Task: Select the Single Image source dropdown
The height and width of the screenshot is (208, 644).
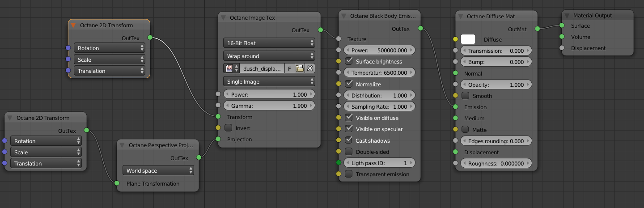Action: point(269,82)
